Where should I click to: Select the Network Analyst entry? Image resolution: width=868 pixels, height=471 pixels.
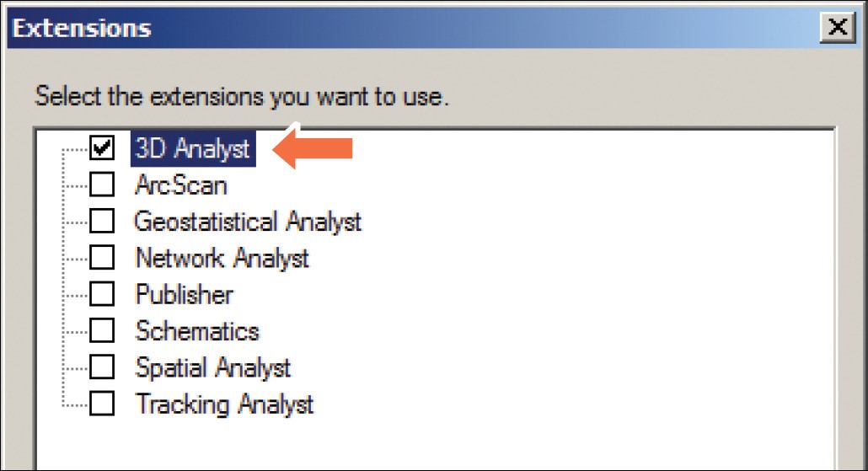click(x=222, y=258)
